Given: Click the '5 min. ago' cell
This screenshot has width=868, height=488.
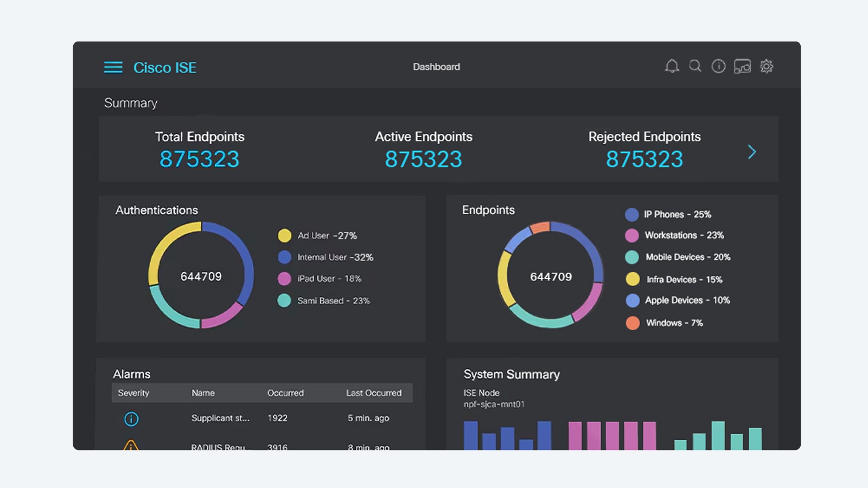Looking at the screenshot, I should tap(368, 418).
